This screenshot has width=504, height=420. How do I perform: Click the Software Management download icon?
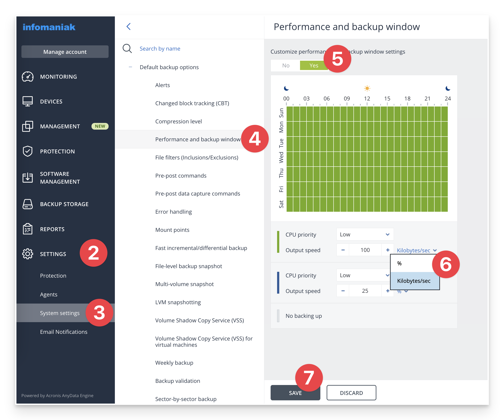27,178
